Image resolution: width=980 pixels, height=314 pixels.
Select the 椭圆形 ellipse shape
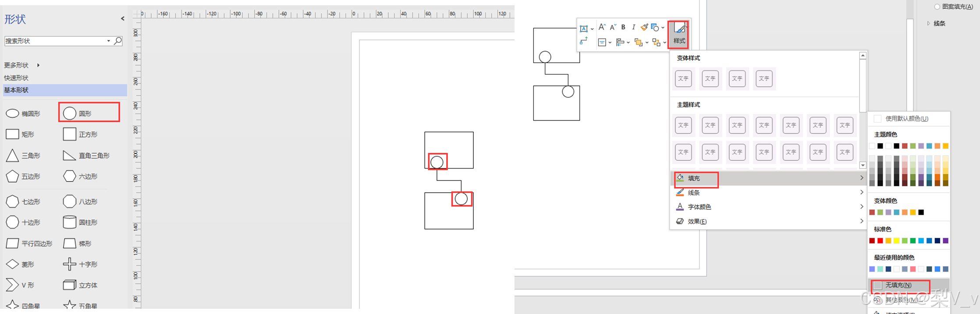[x=24, y=113]
